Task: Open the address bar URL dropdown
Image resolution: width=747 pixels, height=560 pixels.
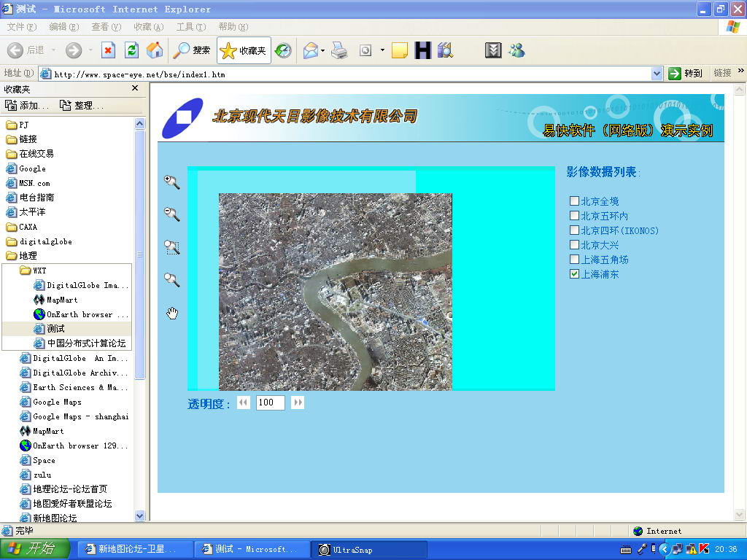Action: 657,74
